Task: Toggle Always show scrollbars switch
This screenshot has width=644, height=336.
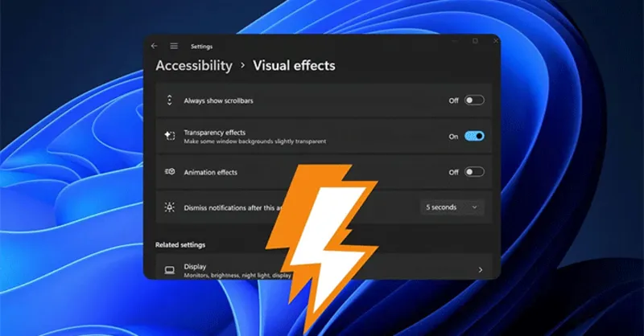Action: tap(474, 100)
